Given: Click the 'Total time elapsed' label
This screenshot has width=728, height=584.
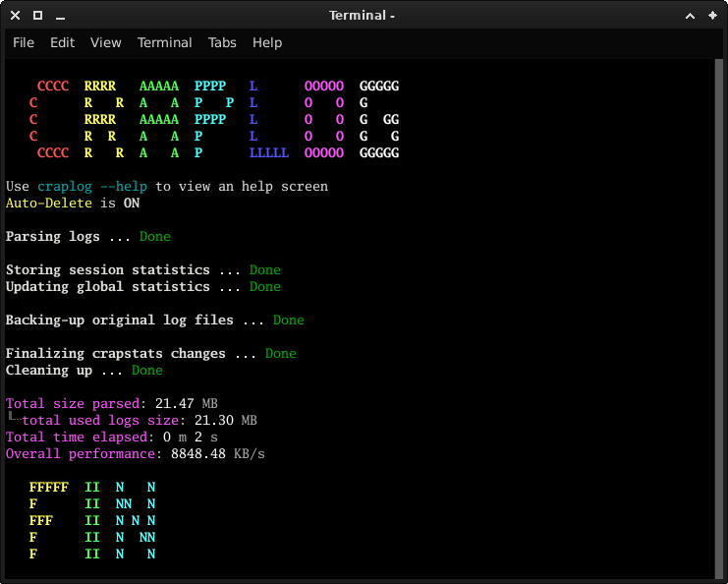Looking at the screenshot, I should [77, 438].
